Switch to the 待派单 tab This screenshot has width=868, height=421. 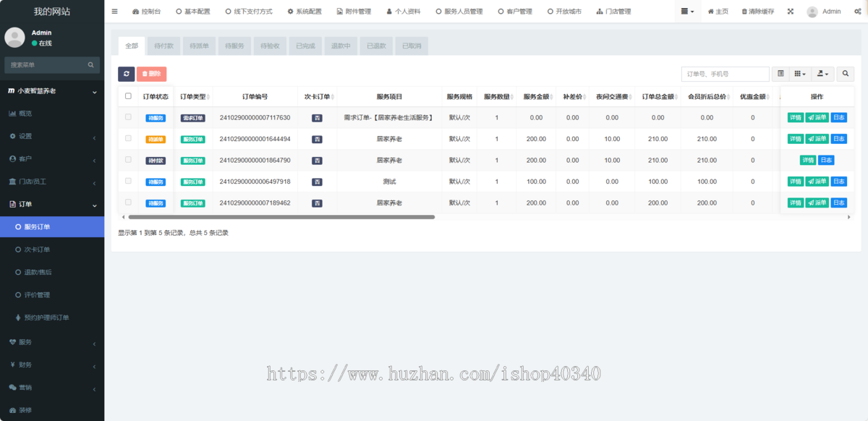point(199,46)
